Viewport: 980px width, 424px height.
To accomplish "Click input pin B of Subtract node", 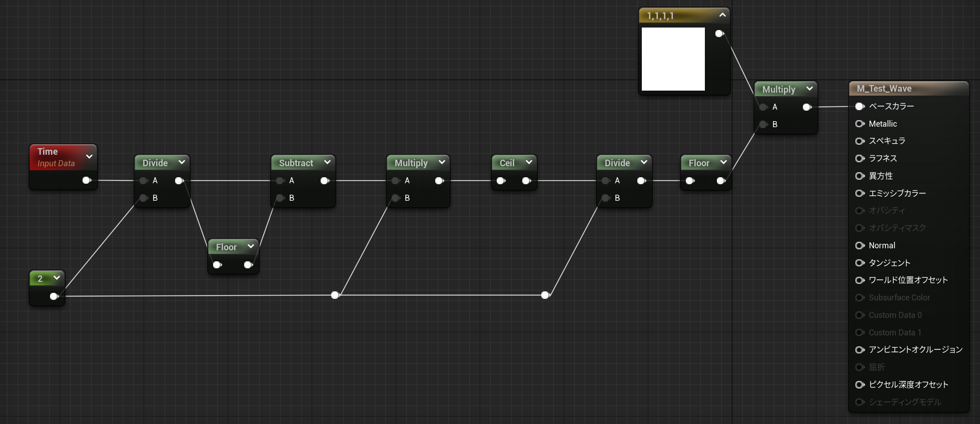I will 280,198.
